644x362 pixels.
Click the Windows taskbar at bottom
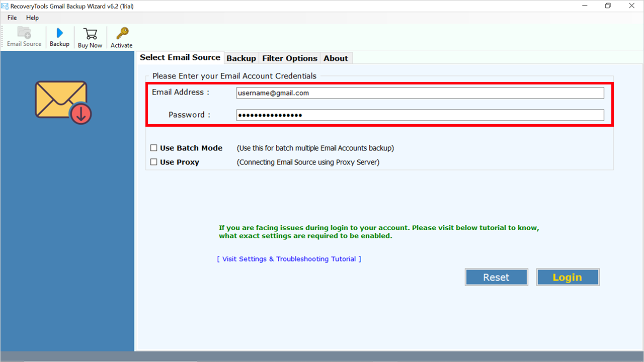tap(322, 358)
